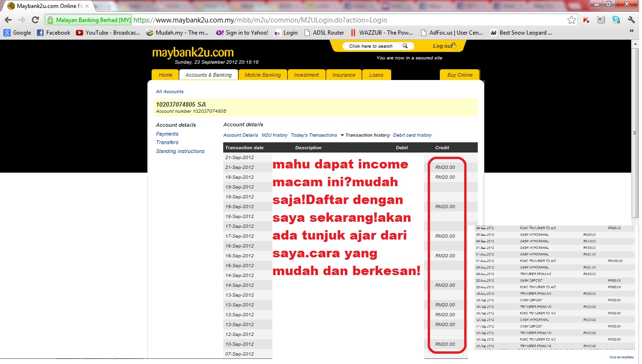View Debit card history
Screen dimensions: 642x364
coord(412,135)
